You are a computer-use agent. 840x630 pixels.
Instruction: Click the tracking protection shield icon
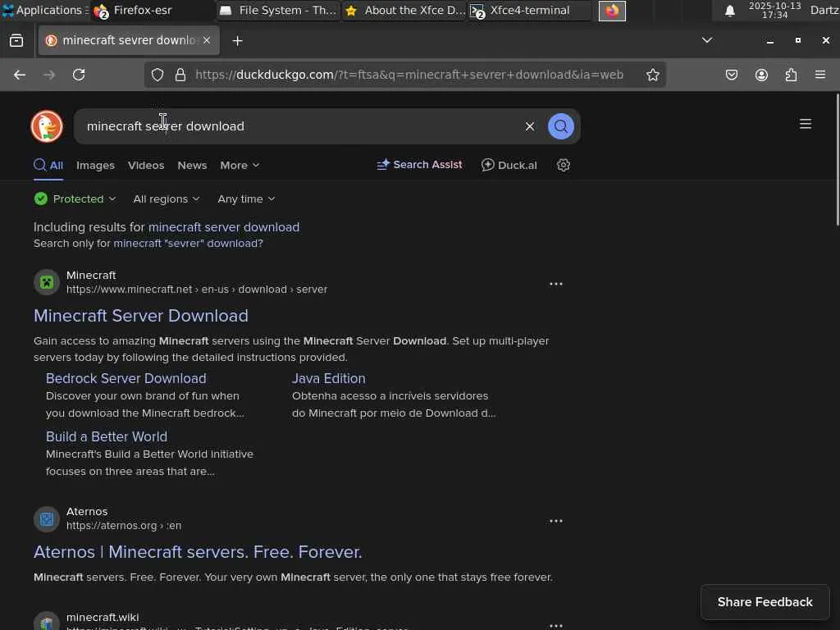click(x=157, y=75)
